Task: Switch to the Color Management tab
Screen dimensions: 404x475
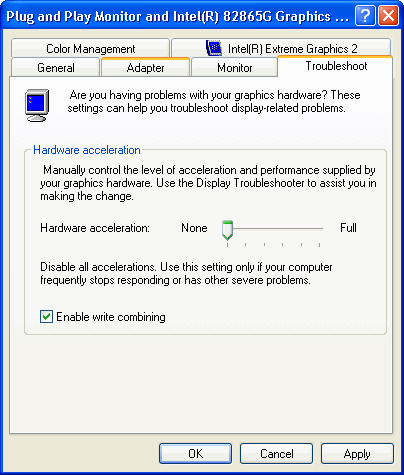Action: click(90, 49)
